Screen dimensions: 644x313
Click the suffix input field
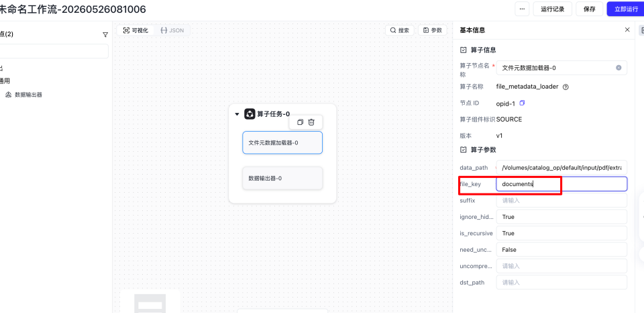561,200
